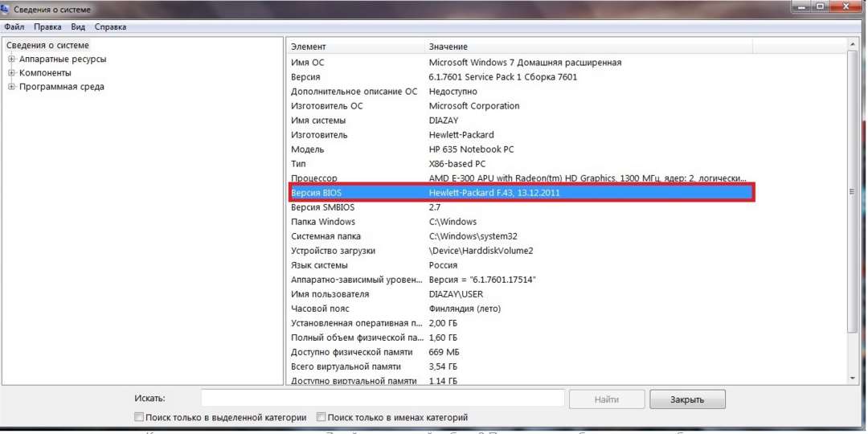Screen dimensions: 868x434
Task: Click the scrollbar up arrow
Action: [x=852, y=43]
